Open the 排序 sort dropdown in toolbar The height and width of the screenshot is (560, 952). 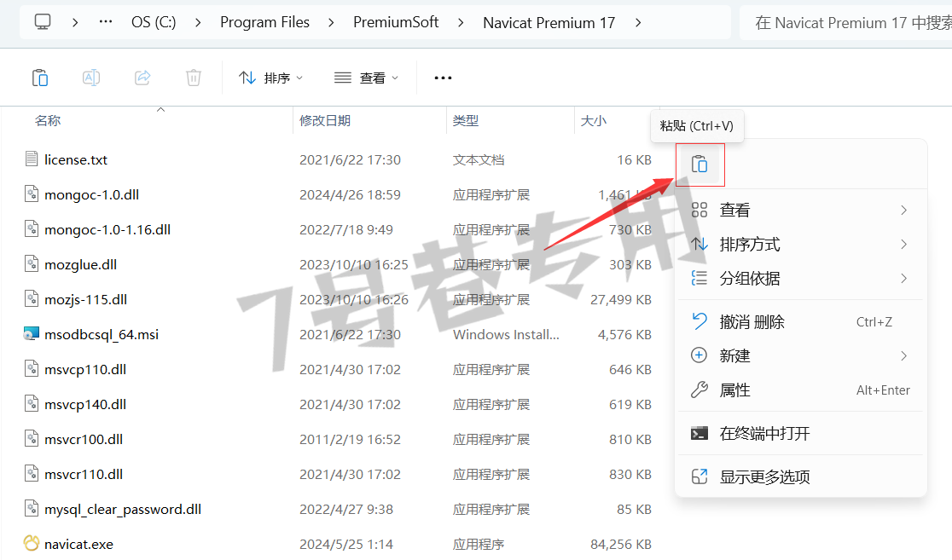pyautogui.click(x=270, y=78)
